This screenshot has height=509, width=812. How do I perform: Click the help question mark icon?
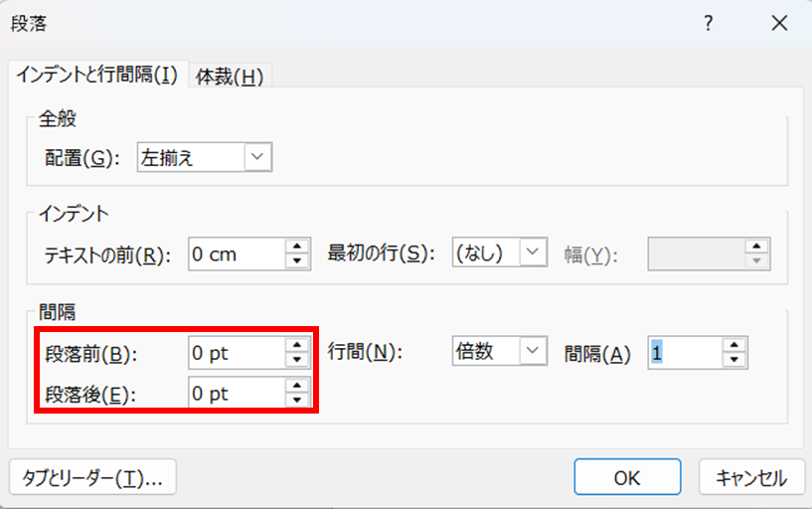709,24
